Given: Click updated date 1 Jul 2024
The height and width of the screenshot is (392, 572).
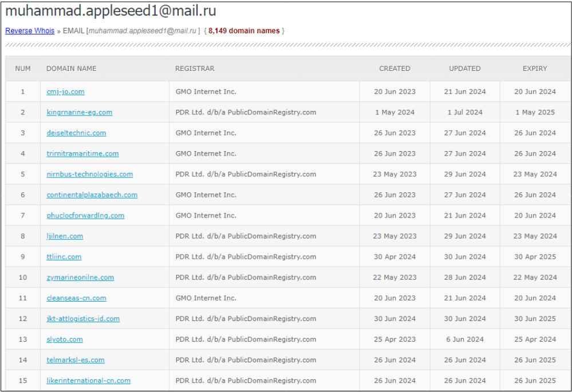Looking at the screenshot, I should point(465,112).
